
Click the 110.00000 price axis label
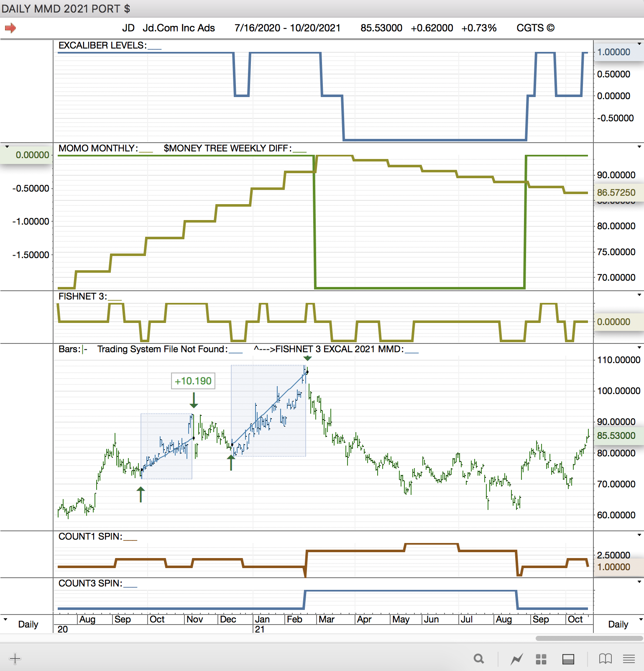(x=618, y=360)
